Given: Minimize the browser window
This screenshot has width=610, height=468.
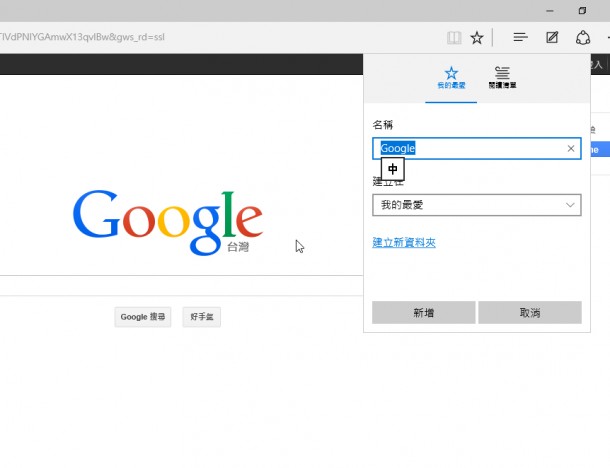Looking at the screenshot, I should (x=550, y=11).
